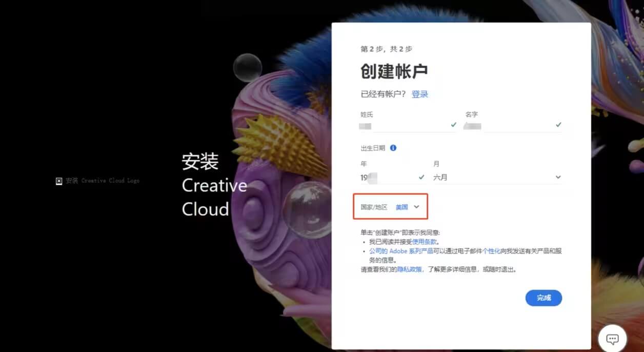Click the 年 birth year field
The image size is (644, 352).
(x=393, y=178)
